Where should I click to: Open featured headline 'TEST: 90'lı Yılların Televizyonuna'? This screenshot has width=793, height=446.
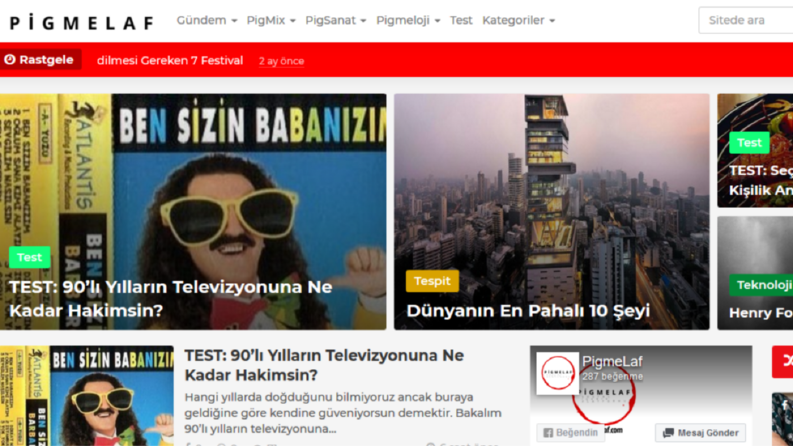(170, 298)
